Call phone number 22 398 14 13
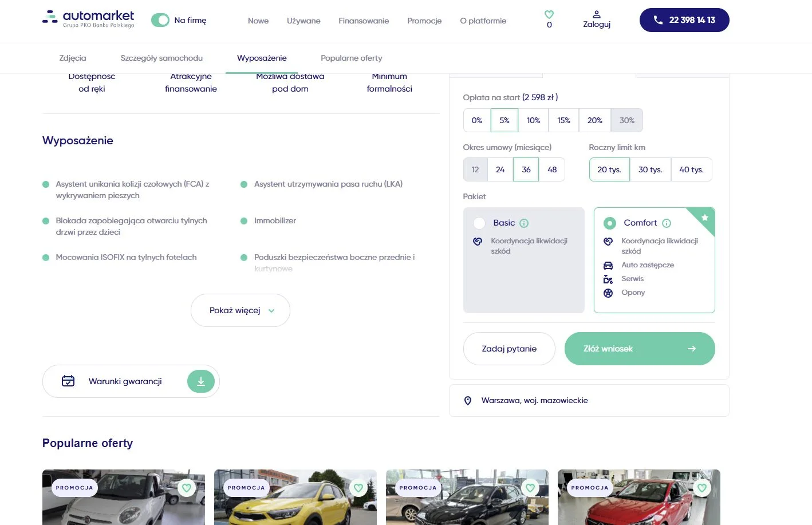The height and width of the screenshot is (525, 812). [684, 20]
